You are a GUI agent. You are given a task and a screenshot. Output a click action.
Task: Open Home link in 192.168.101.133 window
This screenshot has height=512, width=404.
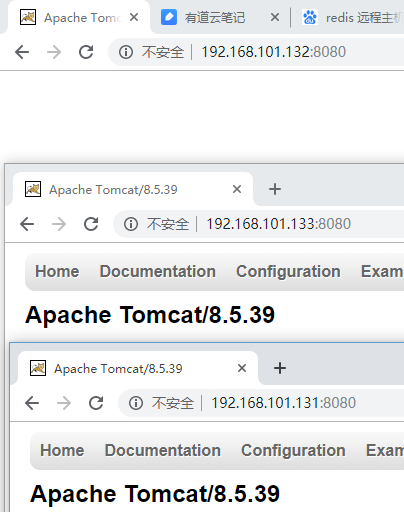[57, 271]
